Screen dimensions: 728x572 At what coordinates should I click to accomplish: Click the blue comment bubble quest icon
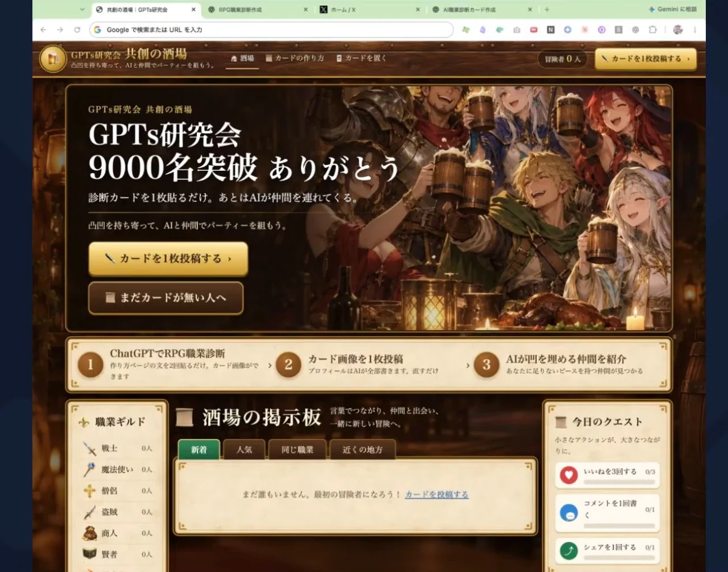569,513
